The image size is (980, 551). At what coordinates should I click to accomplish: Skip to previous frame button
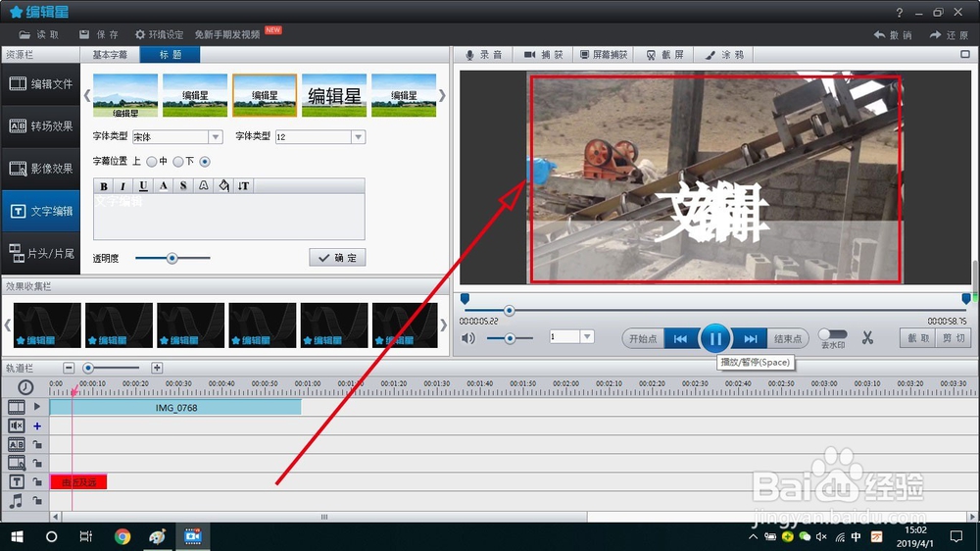681,338
